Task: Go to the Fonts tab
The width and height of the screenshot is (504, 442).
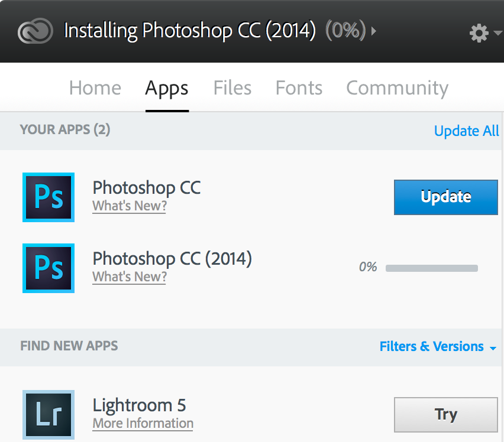Action: [299, 87]
